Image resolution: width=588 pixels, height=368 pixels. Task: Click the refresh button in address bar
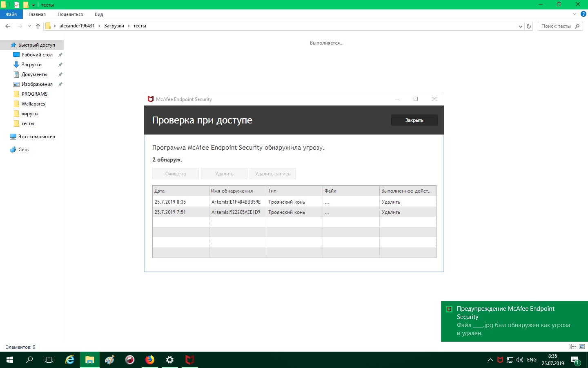[529, 26]
